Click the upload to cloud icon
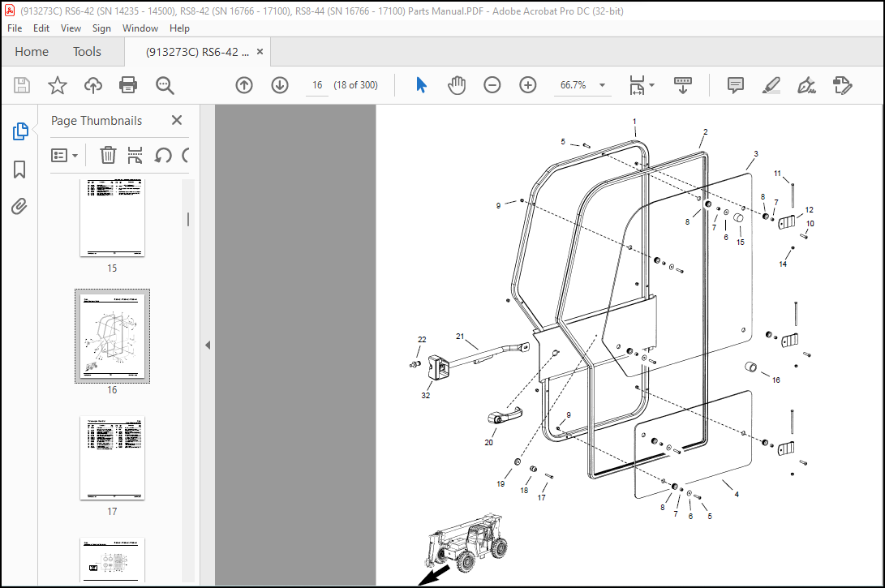 click(x=93, y=85)
